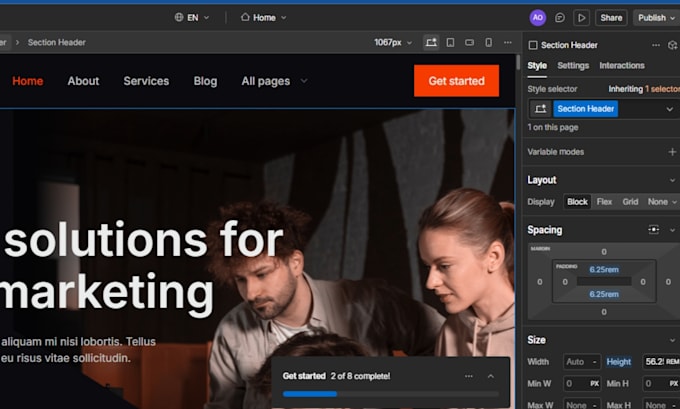
Task: Click the orange Get started button
Action: point(456,81)
